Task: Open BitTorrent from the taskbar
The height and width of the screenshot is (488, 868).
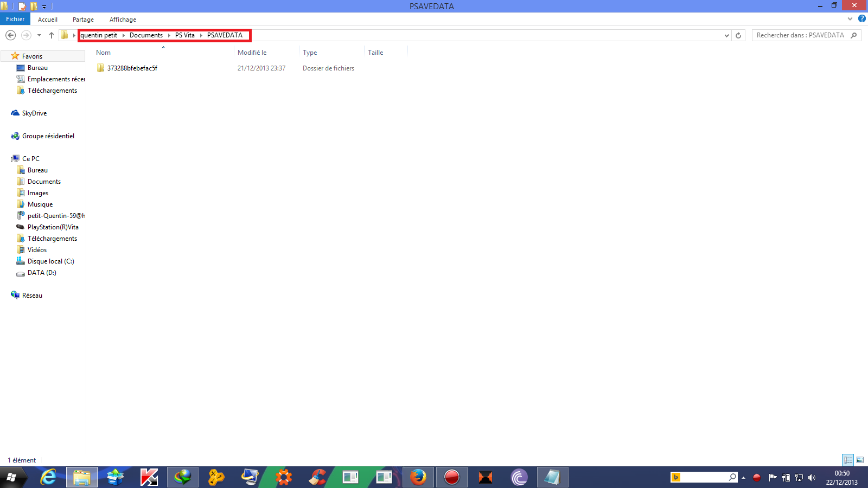Action: click(x=519, y=477)
